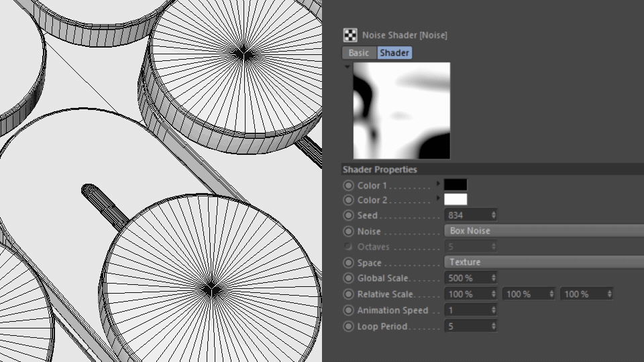Toggle the Color 1 animation dot

348,186
